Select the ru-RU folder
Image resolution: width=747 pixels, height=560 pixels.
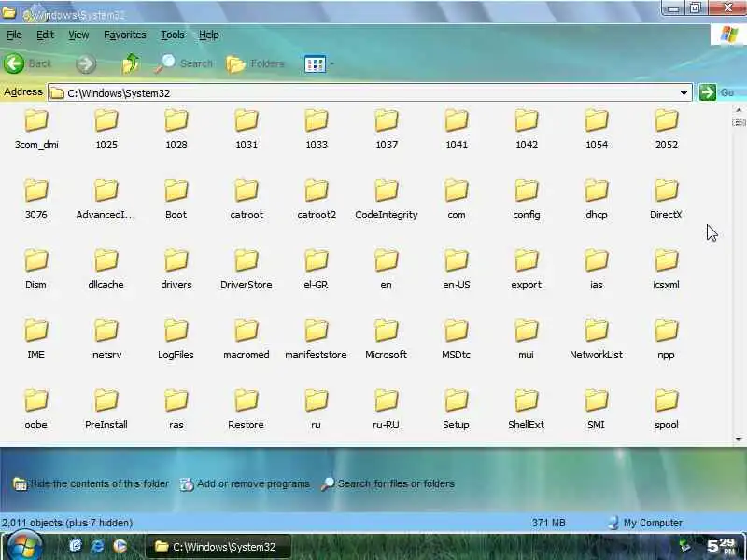pyautogui.click(x=386, y=409)
